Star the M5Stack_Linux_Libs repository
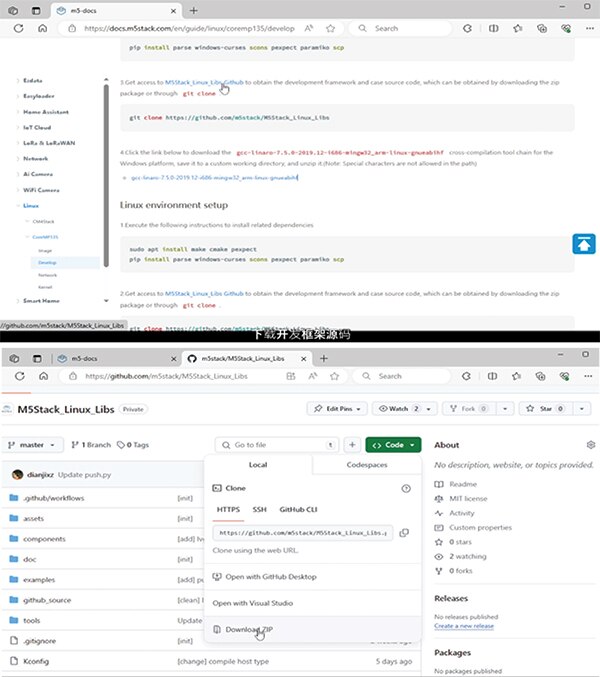 (540, 409)
